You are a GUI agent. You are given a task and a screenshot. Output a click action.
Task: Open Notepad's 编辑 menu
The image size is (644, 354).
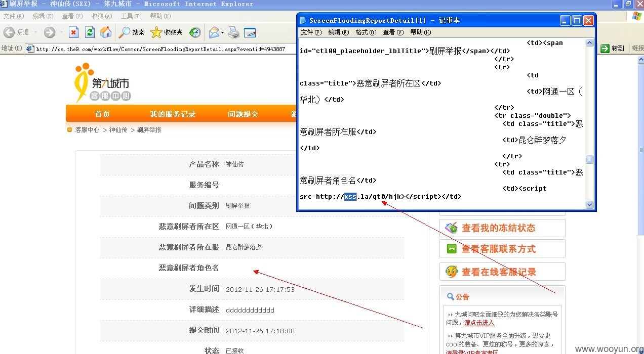pos(339,32)
